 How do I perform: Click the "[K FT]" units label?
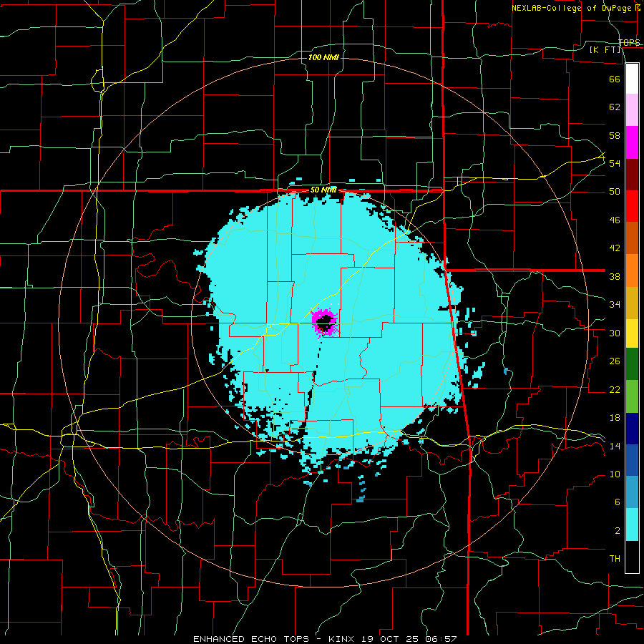(606, 49)
